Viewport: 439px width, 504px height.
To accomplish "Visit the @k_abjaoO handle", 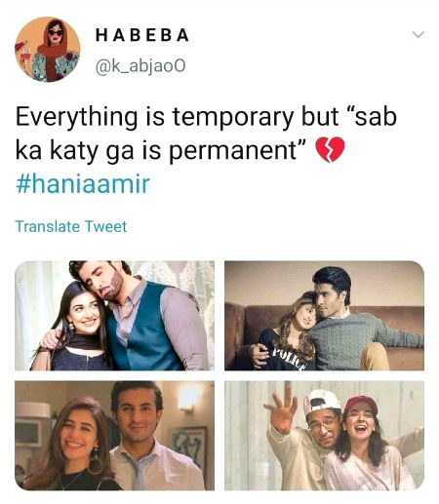I will pos(140,66).
